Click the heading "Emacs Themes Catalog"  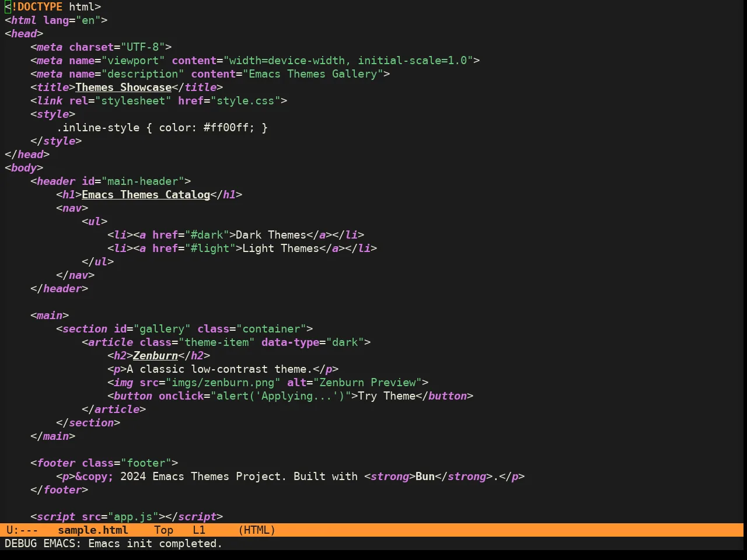pos(146,195)
